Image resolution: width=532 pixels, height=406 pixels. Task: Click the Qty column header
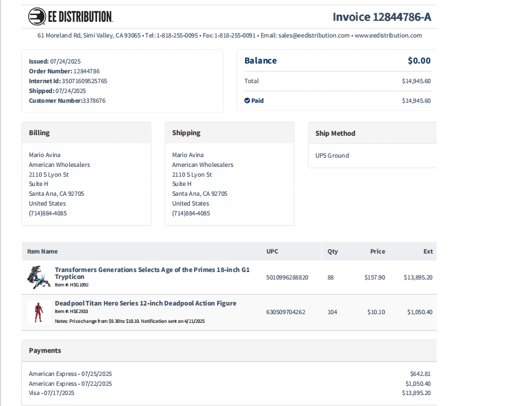pyautogui.click(x=333, y=251)
